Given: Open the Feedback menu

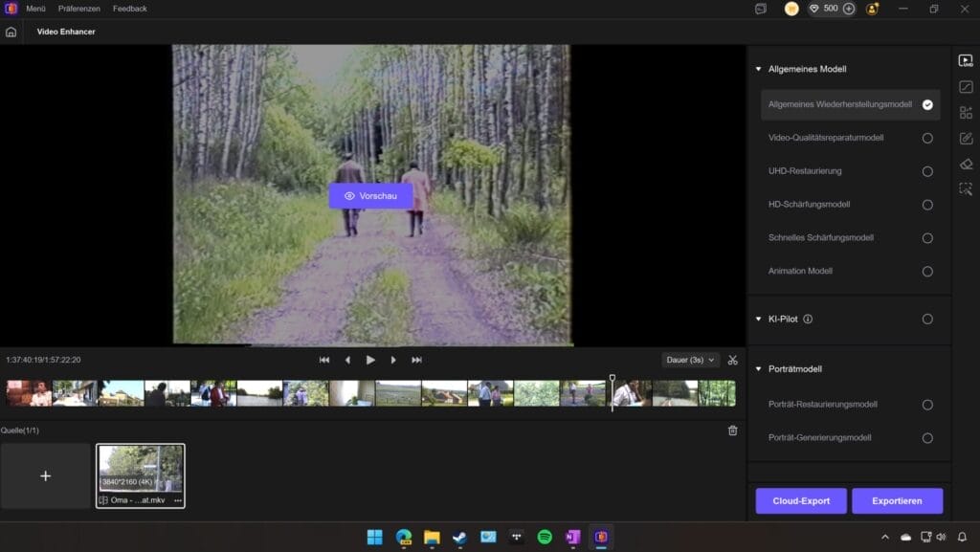Looking at the screenshot, I should click(130, 9).
